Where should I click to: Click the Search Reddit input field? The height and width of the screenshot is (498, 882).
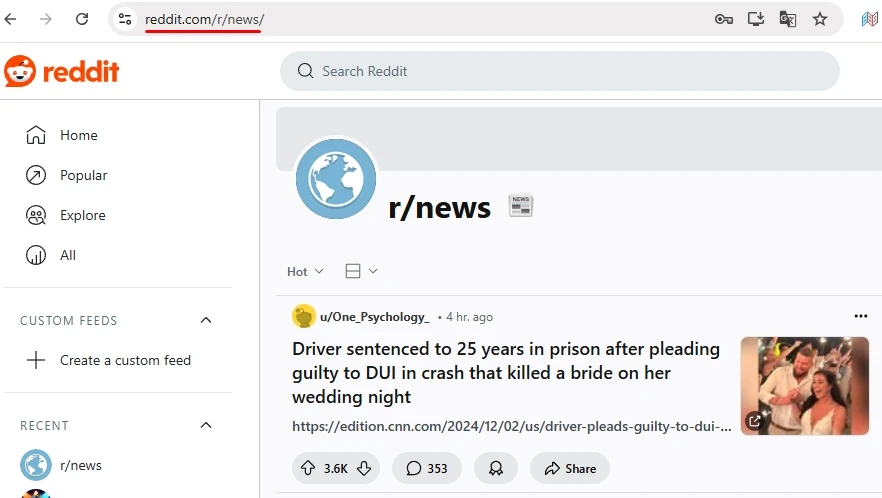tap(560, 71)
